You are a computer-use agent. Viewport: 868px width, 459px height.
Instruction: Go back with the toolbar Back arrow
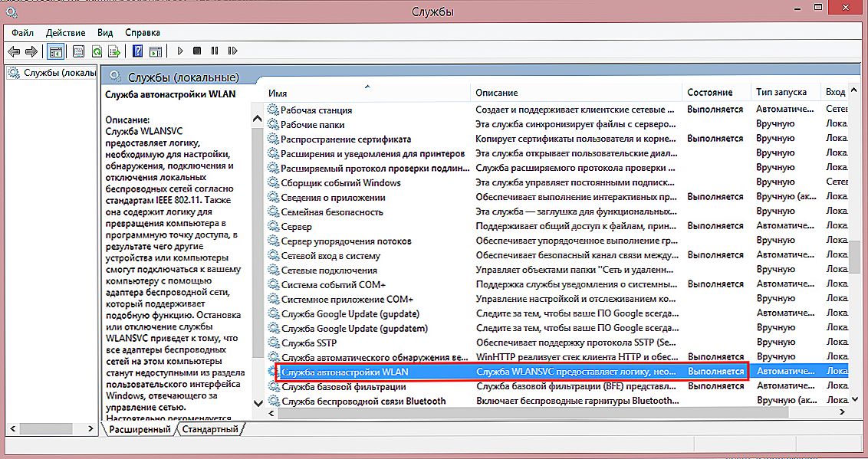[14, 51]
